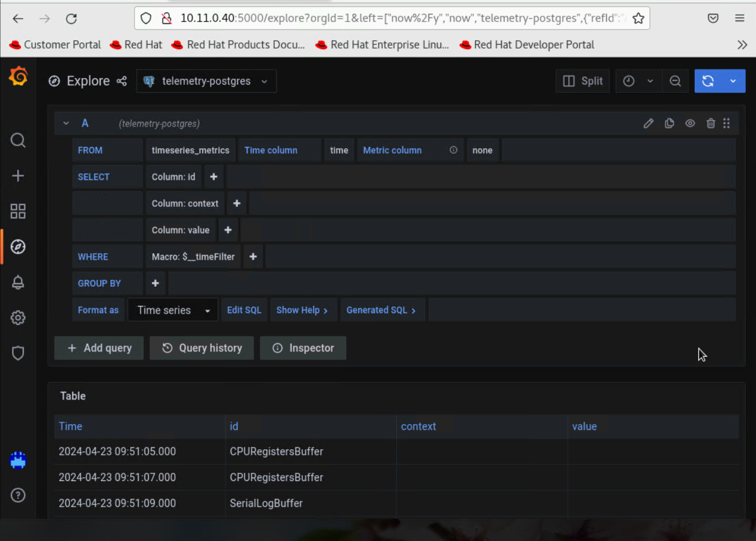This screenshot has height=541, width=756.
Task: Change the Format as Time series dropdown
Action: 173,310
